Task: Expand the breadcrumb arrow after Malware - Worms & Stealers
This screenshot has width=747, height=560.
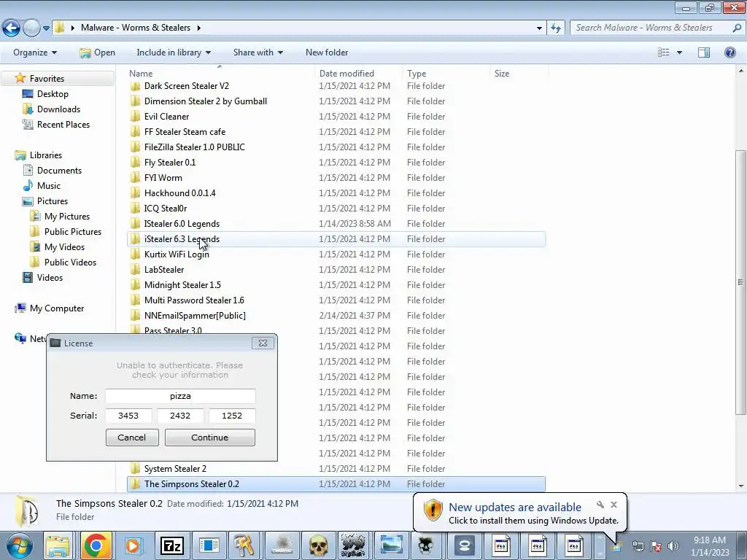Action: 198,28
